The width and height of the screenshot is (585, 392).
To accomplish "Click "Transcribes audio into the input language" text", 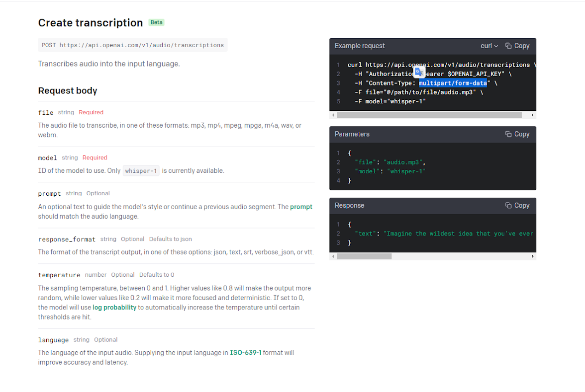I will tap(109, 64).
